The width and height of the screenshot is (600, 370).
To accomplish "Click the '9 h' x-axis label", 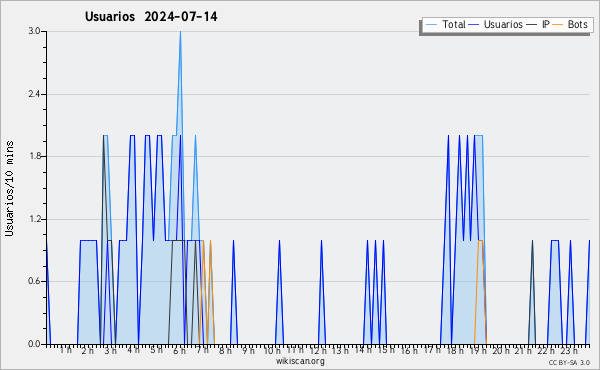I will [248, 351].
